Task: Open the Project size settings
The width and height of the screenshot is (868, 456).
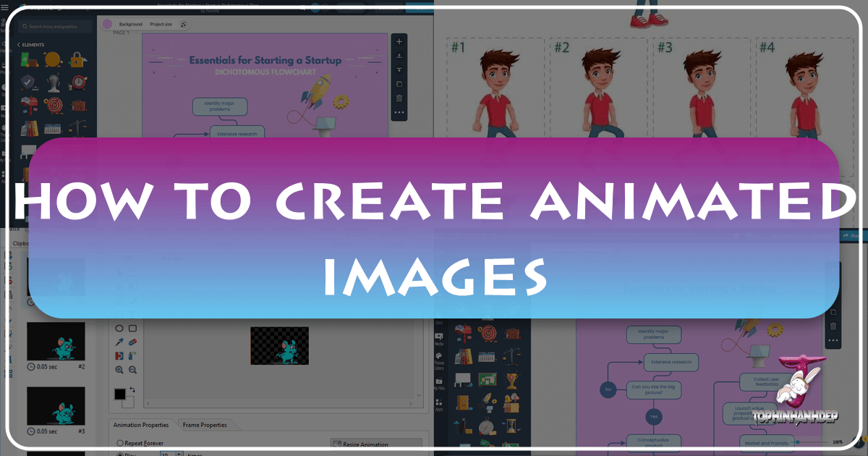Action: coord(161,24)
